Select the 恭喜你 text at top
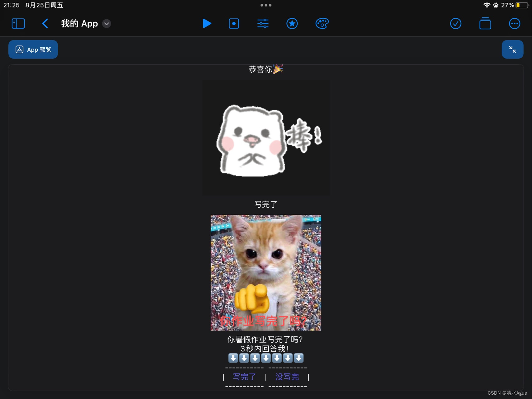 [x=266, y=69]
